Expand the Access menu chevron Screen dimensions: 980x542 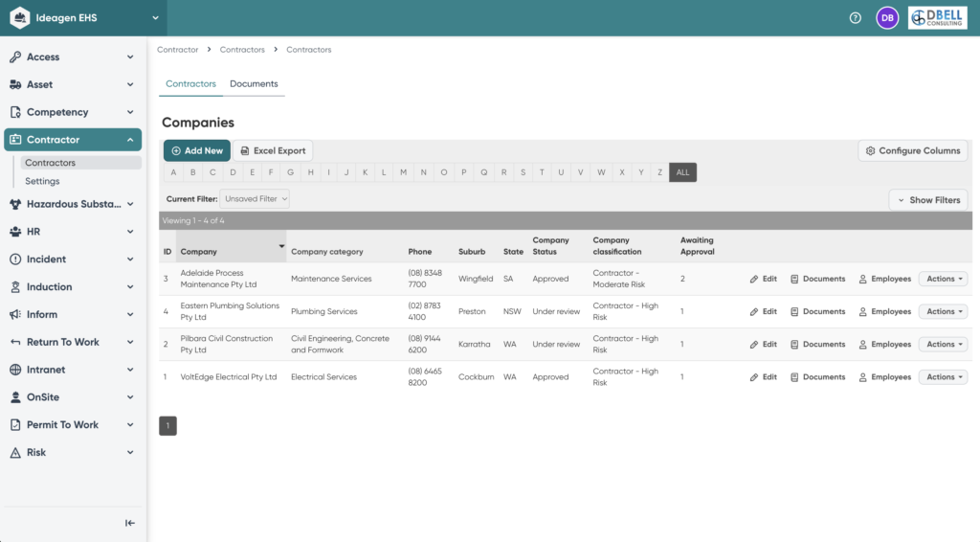(x=130, y=56)
